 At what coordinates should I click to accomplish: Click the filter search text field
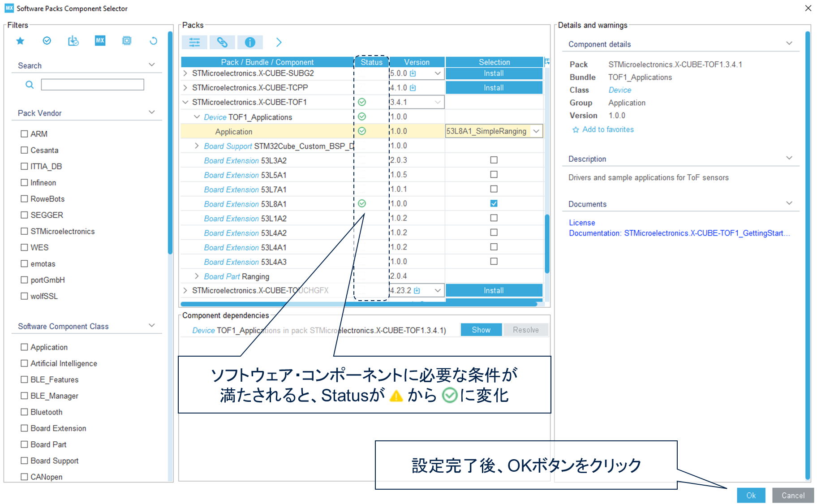[x=93, y=85]
